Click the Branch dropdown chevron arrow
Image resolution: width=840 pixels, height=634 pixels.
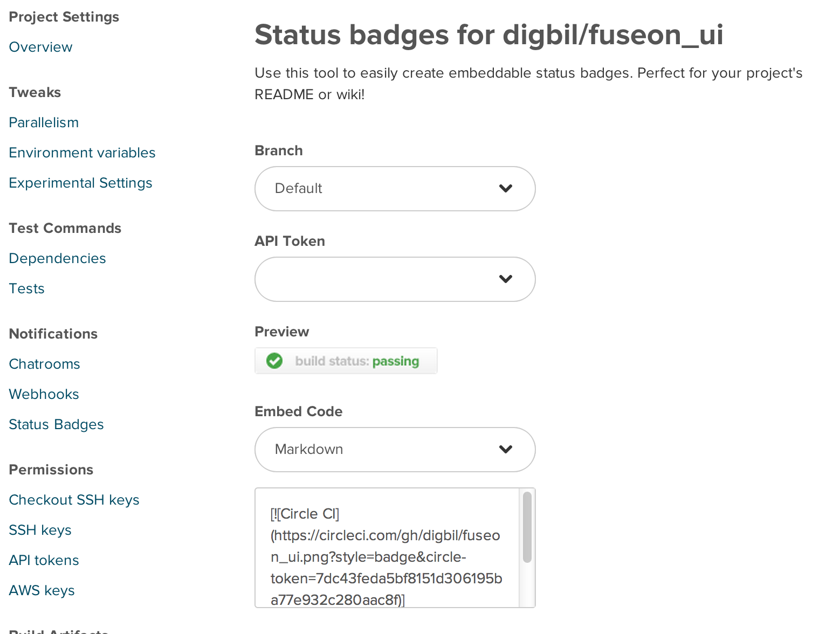pyautogui.click(x=505, y=189)
